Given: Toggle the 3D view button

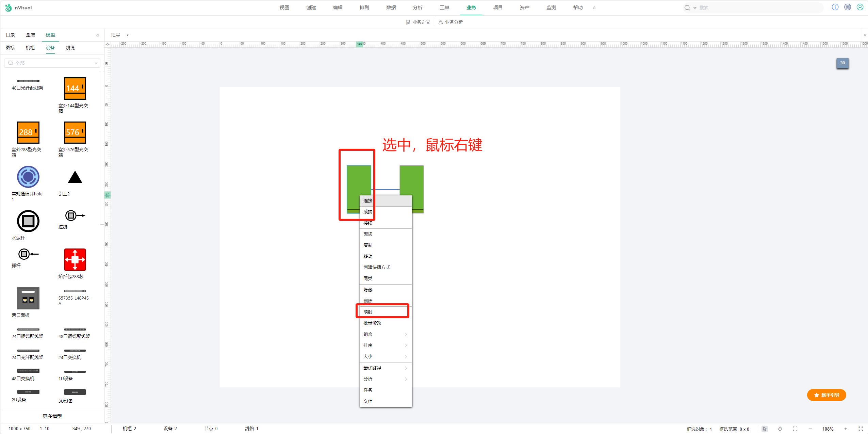Looking at the screenshot, I should click(x=842, y=63).
